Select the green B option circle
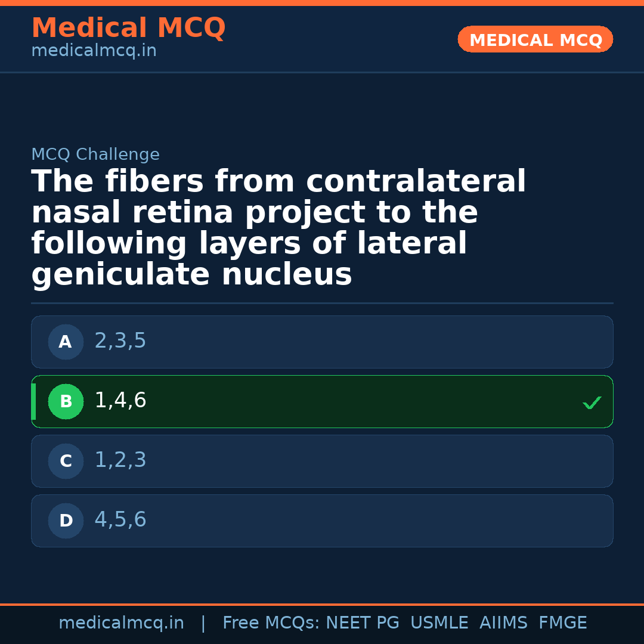644x644 pixels. click(66, 401)
